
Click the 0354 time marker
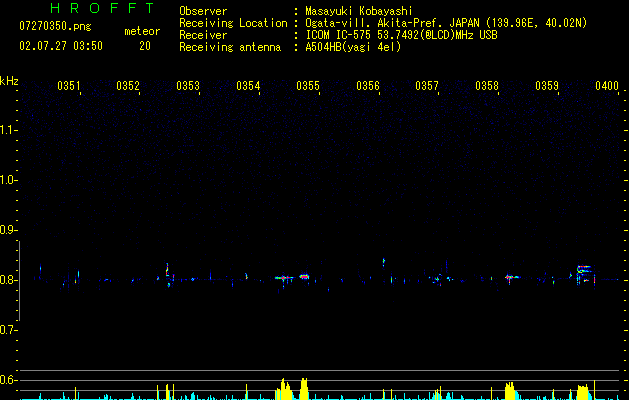248,86
